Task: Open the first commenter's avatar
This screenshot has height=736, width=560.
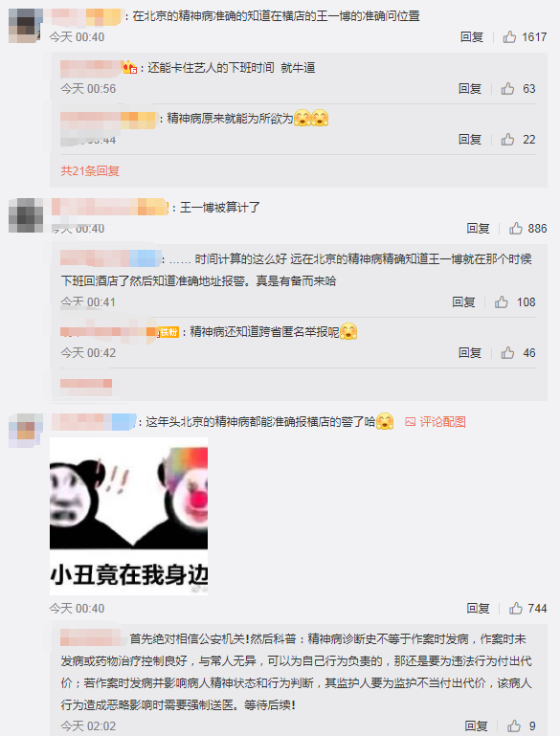Action: tap(25, 26)
